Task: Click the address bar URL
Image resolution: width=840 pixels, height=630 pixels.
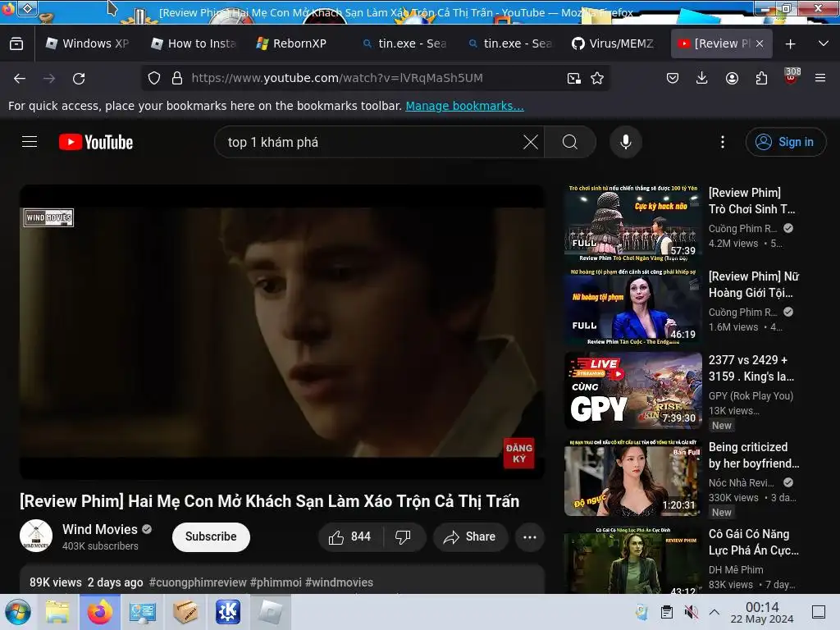Action: [337, 78]
